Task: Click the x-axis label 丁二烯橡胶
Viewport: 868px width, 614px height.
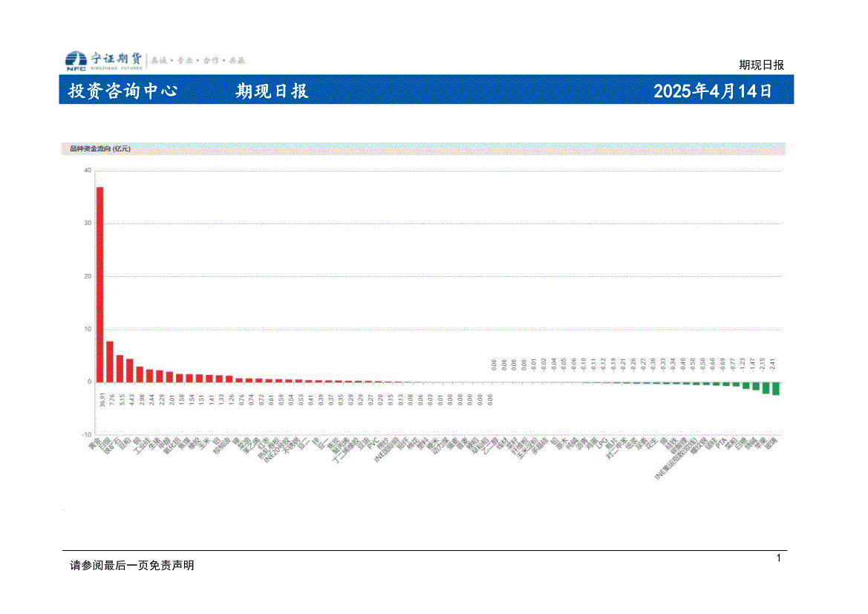Action: coord(346,450)
